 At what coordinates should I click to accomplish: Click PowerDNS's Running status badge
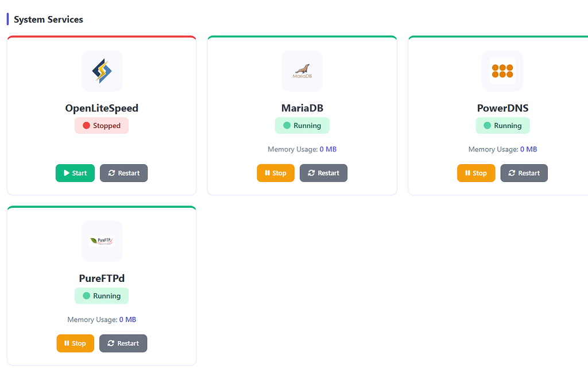pos(502,126)
